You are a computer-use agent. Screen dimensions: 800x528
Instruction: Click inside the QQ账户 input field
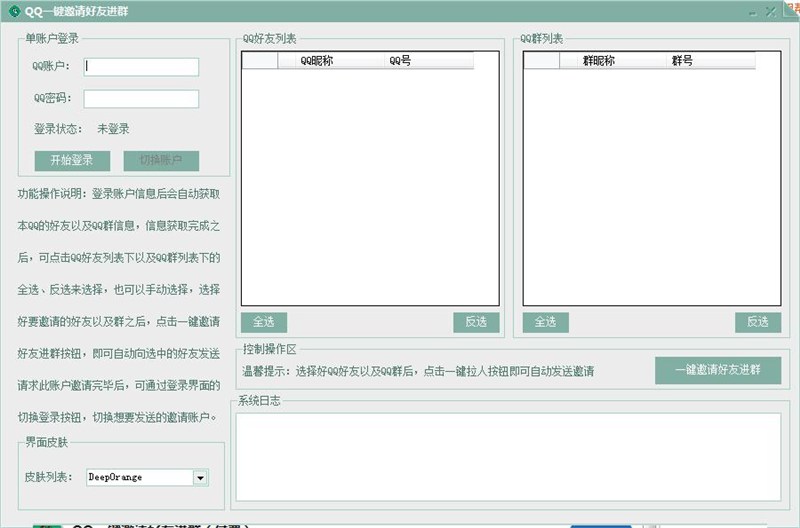pos(141,67)
